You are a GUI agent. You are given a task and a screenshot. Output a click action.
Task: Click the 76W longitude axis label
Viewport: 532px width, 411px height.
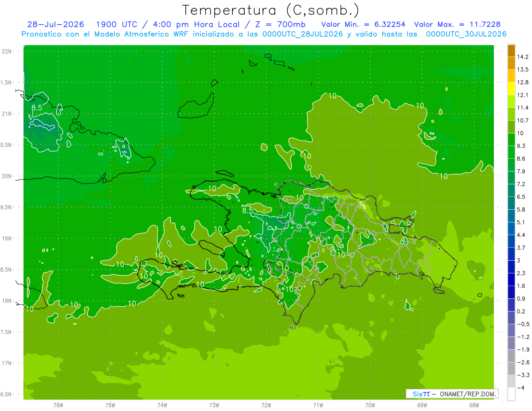coord(58,405)
